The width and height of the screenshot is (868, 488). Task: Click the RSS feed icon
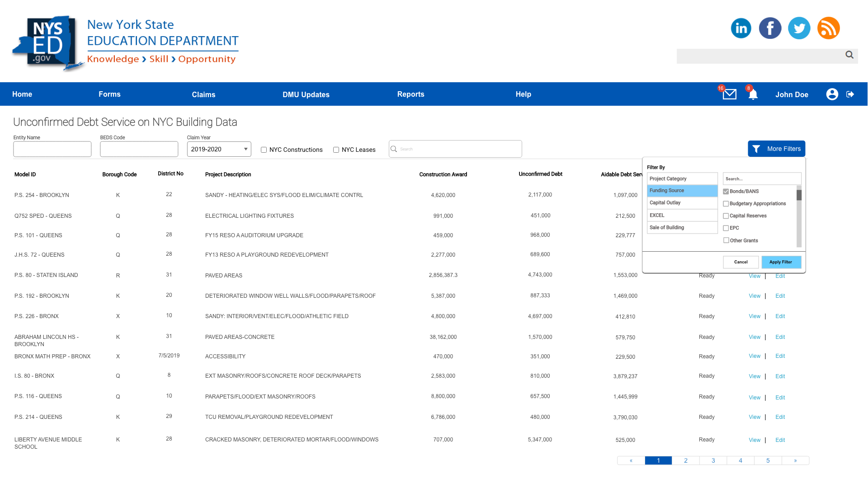[x=828, y=28]
